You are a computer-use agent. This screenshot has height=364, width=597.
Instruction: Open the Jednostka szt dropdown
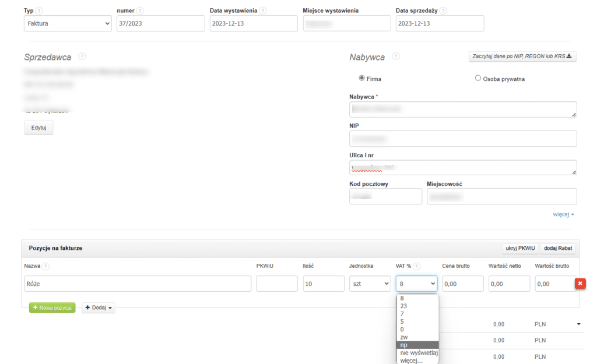pos(370,284)
